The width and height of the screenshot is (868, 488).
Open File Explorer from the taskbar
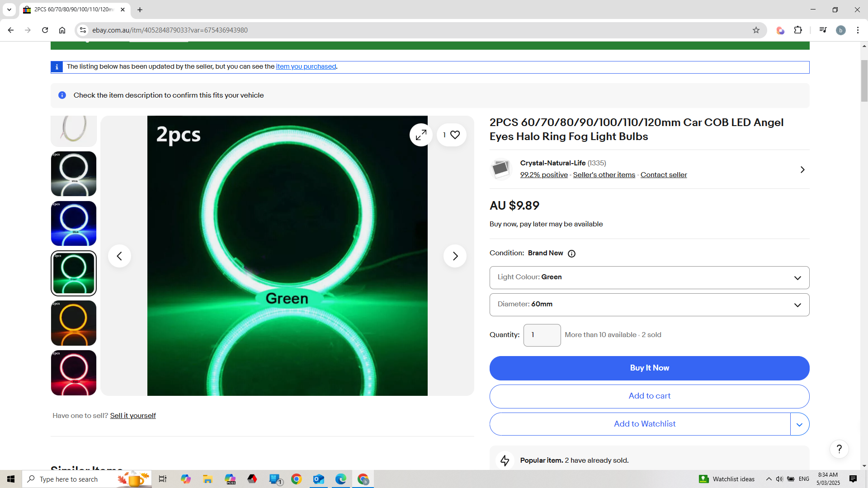(208, 479)
